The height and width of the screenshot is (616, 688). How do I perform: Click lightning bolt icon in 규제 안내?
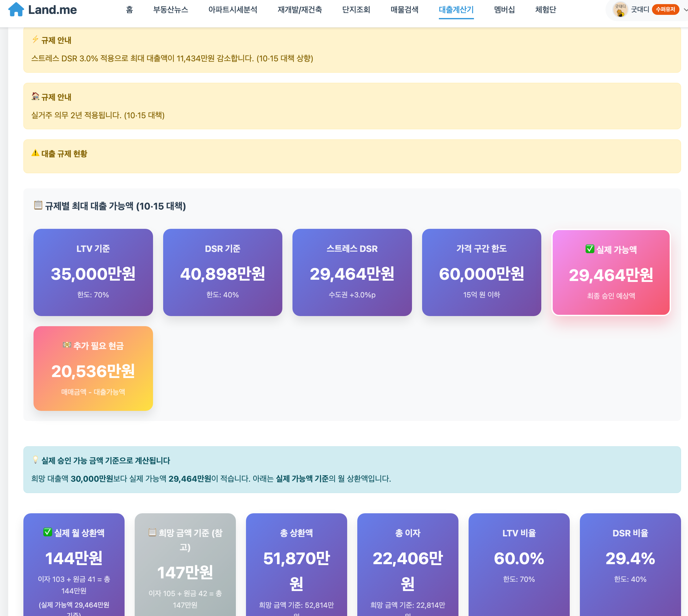(35, 40)
